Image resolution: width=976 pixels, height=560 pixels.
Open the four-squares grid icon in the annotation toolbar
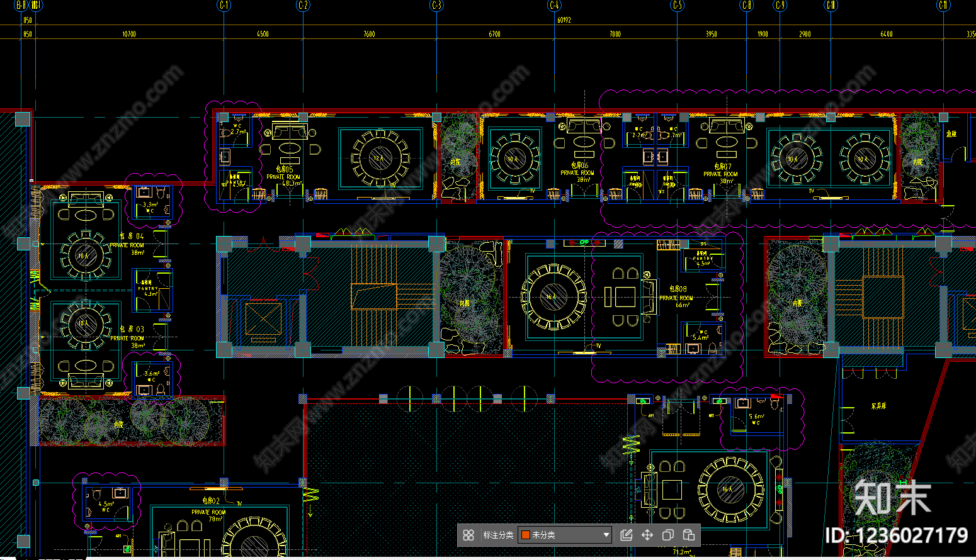(468, 535)
